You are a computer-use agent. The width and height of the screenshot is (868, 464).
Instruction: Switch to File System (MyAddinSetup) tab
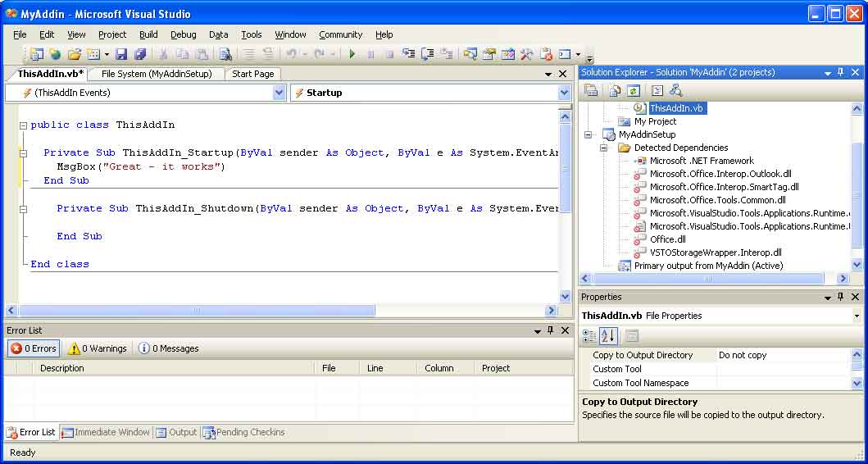(156, 74)
